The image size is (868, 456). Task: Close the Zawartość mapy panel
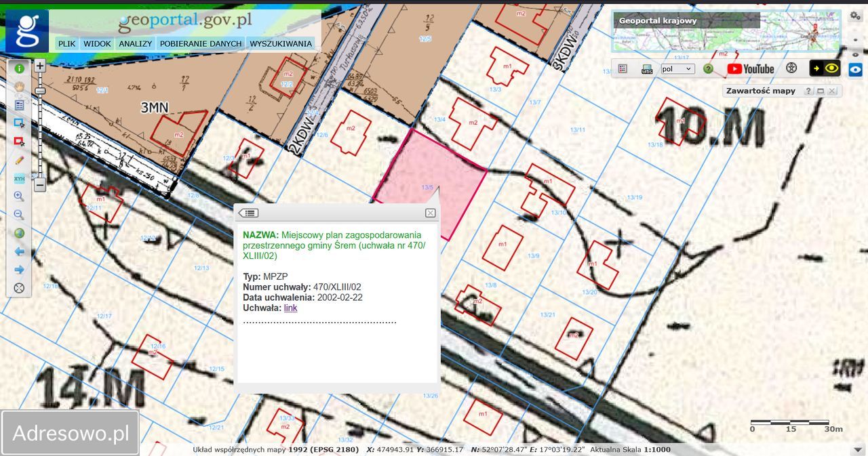[832, 91]
